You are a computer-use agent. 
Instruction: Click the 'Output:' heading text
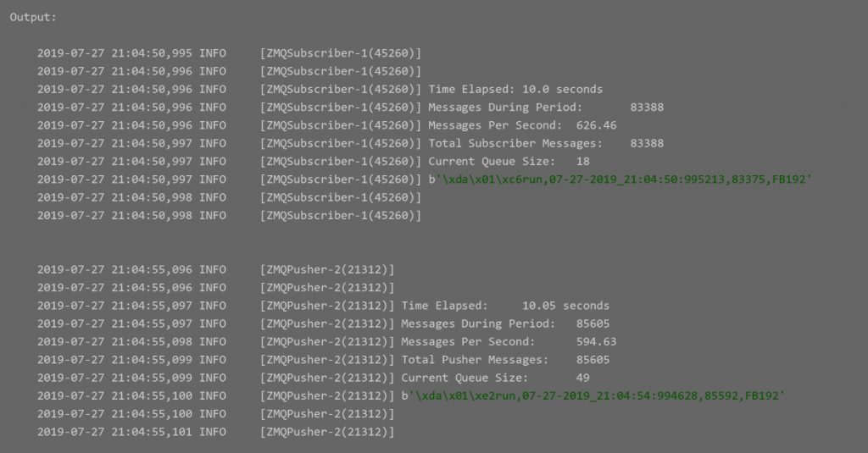[x=33, y=17]
